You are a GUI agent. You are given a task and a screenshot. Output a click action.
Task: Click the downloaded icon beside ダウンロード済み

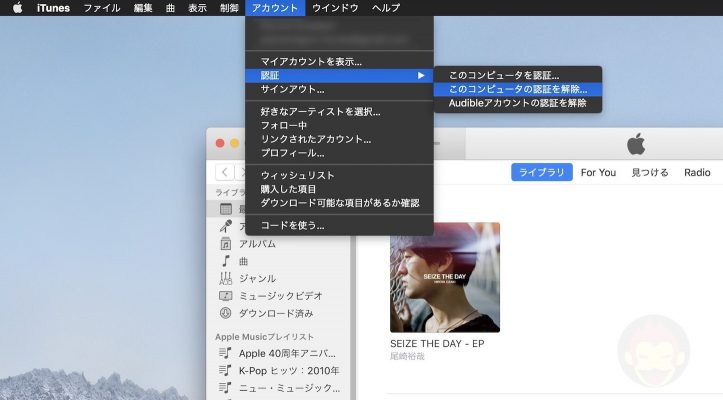point(225,313)
